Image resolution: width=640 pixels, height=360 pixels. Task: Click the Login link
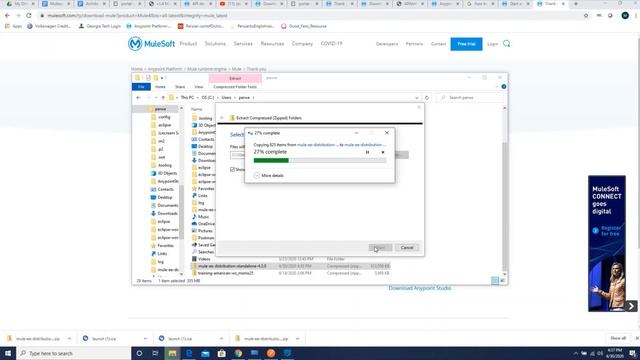(492, 44)
